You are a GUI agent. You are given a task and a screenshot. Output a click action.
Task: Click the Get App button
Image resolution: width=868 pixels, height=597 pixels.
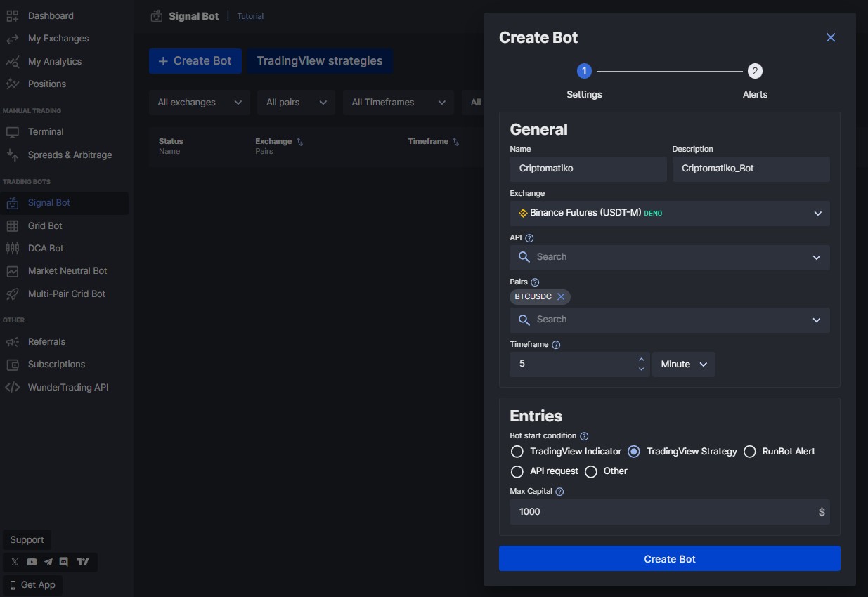coord(32,585)
